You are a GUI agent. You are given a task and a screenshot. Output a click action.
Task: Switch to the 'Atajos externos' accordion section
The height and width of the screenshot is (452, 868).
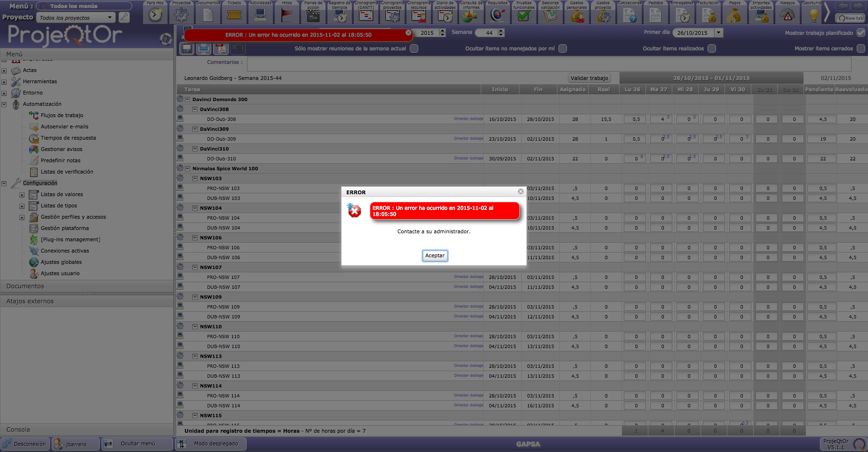coord(87,301)
